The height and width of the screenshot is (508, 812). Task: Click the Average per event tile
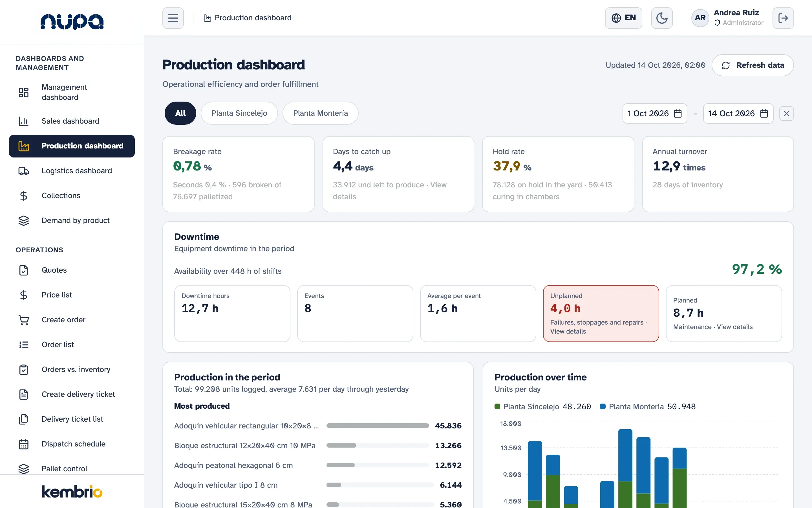[478, 314]
